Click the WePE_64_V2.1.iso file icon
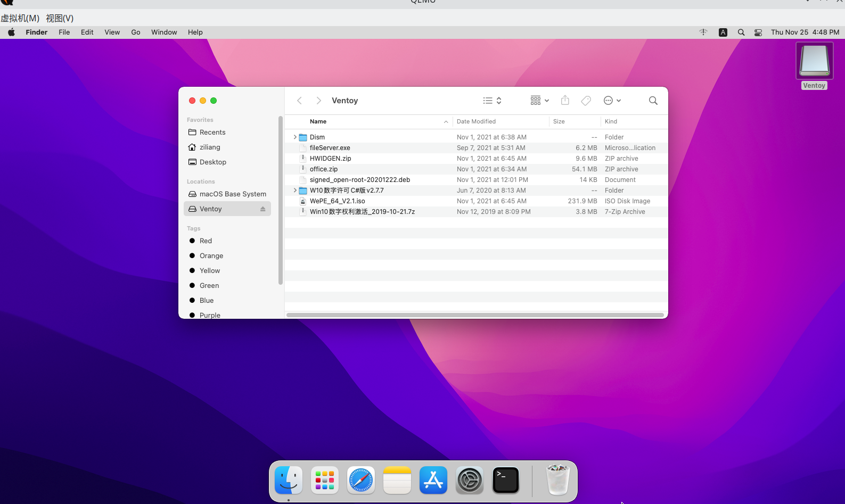The image size is (845, 504). (x=303, y=201)
